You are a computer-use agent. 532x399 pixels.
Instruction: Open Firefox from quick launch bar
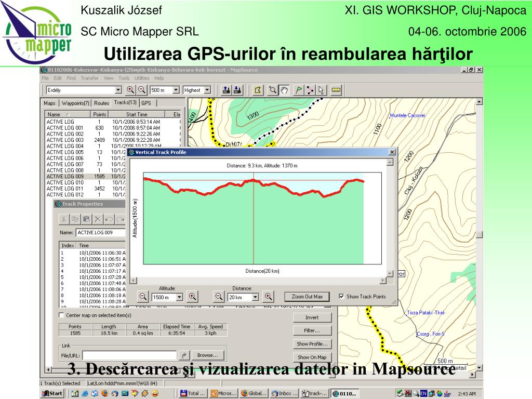tap(105, 393)
